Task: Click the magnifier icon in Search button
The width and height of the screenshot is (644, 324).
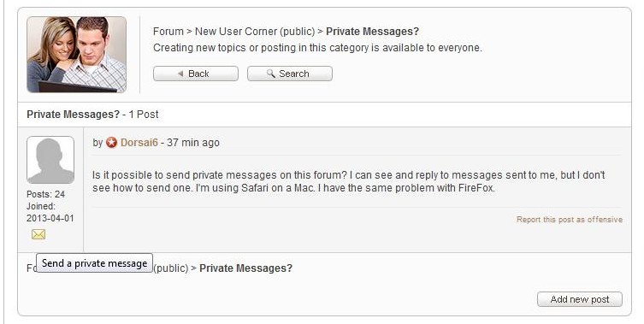Action: tap(270, 74)
